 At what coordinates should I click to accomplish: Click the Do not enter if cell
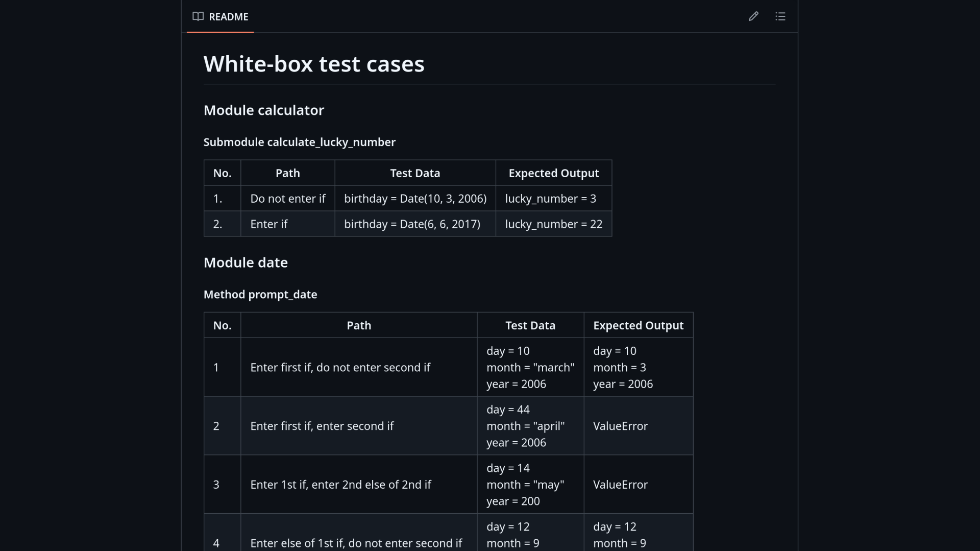coord(288,198)
